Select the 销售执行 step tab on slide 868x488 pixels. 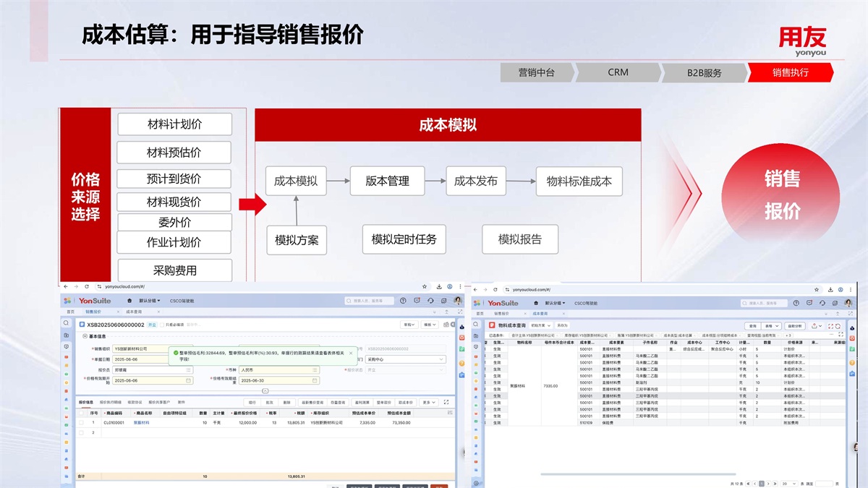pos(790,72)
